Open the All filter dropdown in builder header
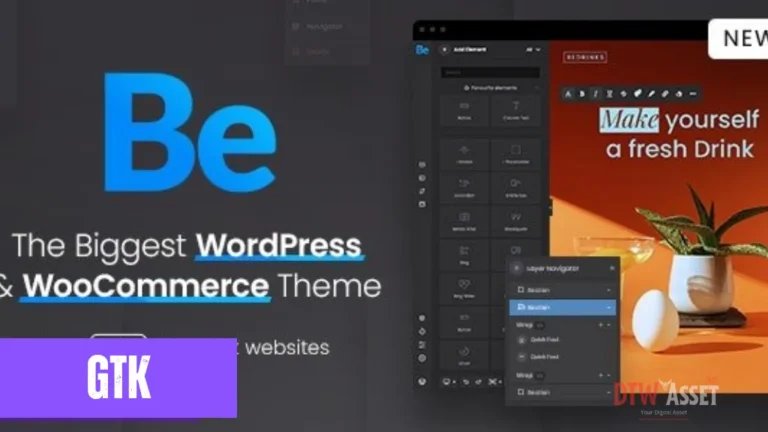Image resolution: width=768 pixels, height=432 pixels. pos(533,49)
